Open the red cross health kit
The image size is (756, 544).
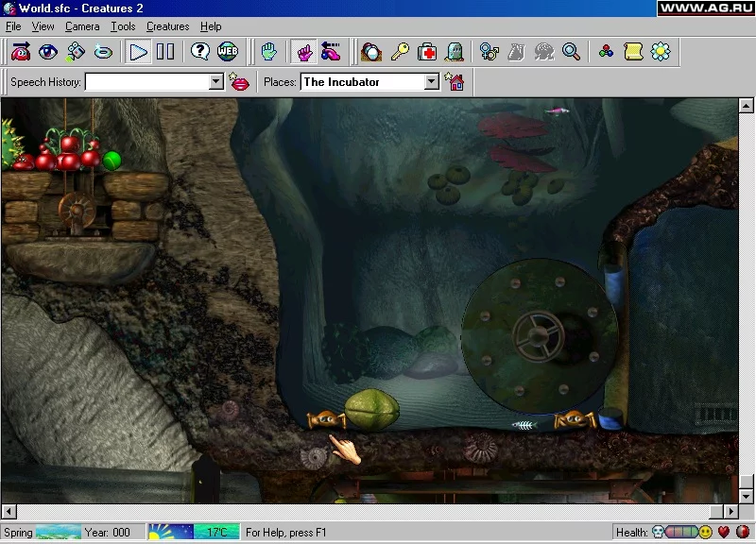(427, 52)
